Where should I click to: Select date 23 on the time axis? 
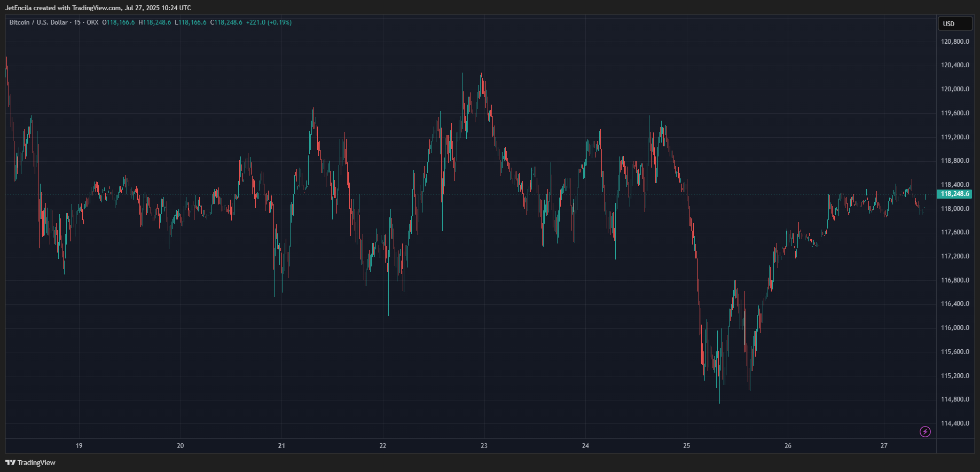(x=484, y=446)
